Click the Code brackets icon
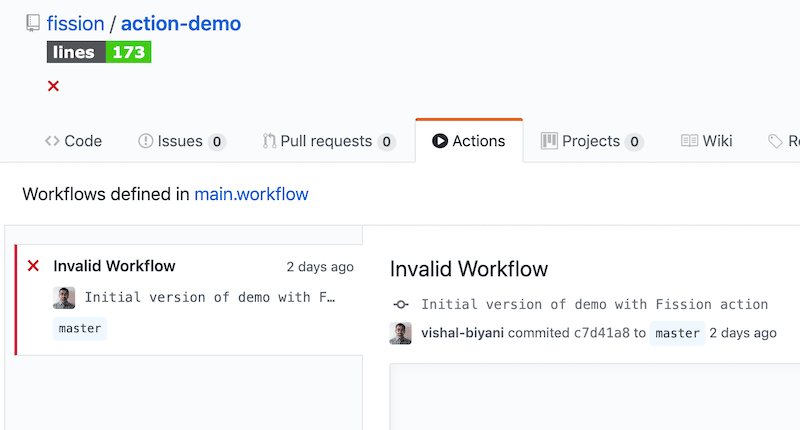The height and width of the screenshot is (430, 800). click(x=52, y=141)
